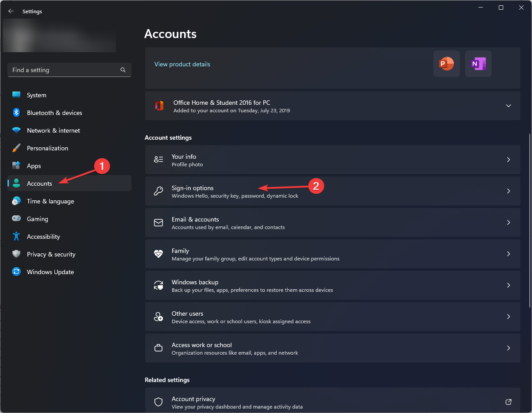Click the Access work or school briefcase icon

coord(158,348)
